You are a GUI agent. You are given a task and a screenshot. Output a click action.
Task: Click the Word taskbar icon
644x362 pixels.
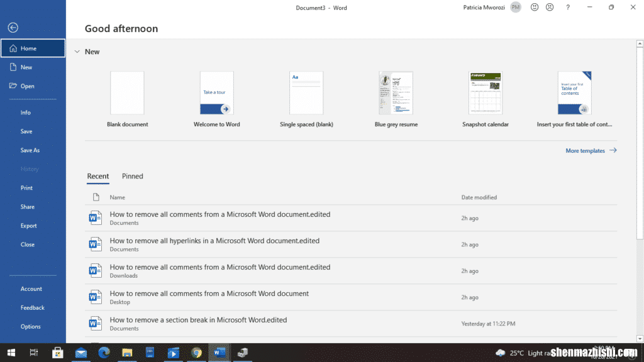pos(219,353)
